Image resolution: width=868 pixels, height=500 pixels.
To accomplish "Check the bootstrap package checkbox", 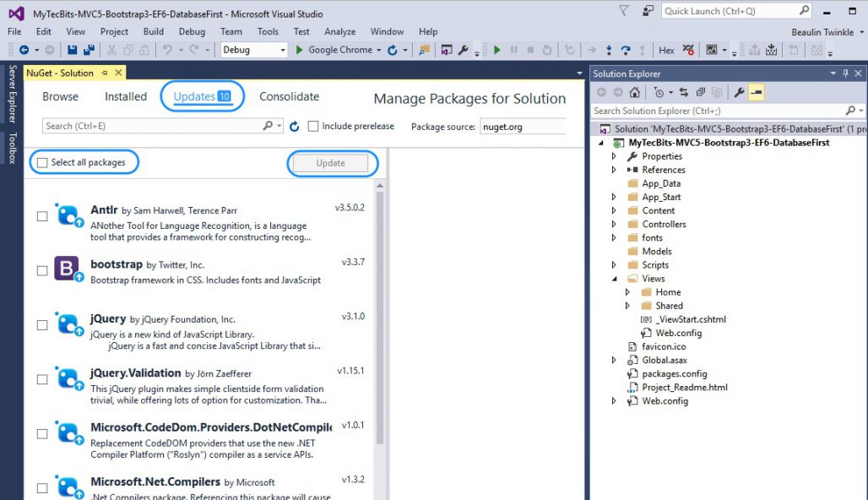I will click(x=41, y=270).
